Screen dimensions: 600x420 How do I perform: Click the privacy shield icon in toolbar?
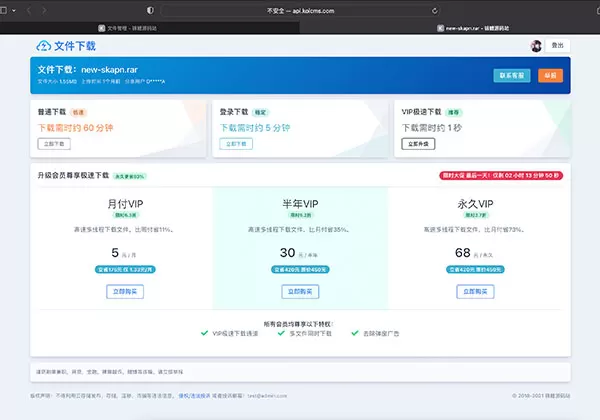[150, 10]
